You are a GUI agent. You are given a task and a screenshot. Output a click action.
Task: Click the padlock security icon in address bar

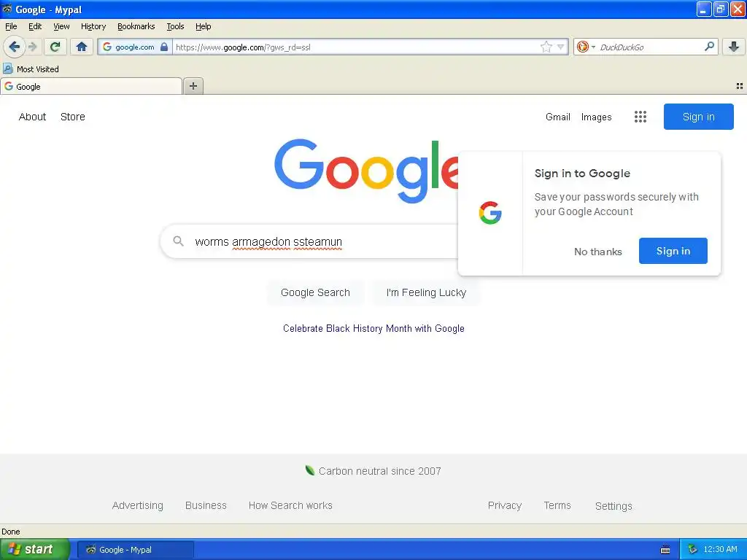click(x=164, y=47)
